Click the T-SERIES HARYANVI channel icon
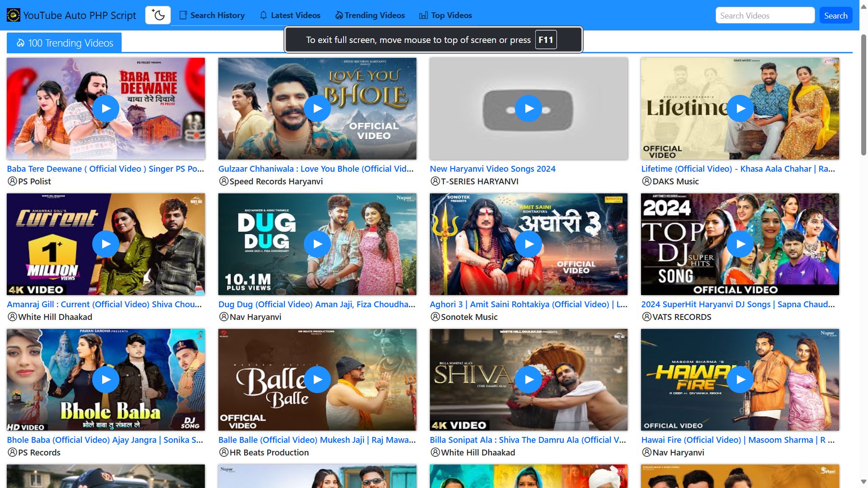868x488 pixels. pyautogui.click(x=435, y=181)
